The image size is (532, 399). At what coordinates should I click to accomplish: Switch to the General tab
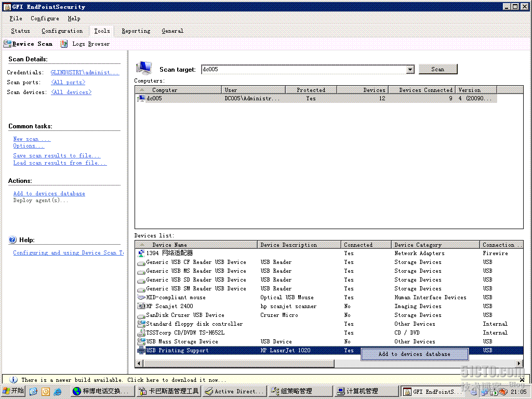(172, 31)
